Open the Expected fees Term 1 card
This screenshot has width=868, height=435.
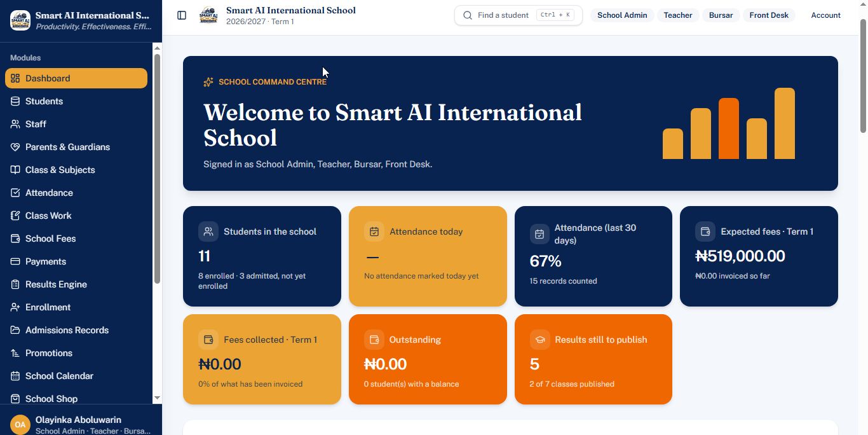tap(759, 256)
